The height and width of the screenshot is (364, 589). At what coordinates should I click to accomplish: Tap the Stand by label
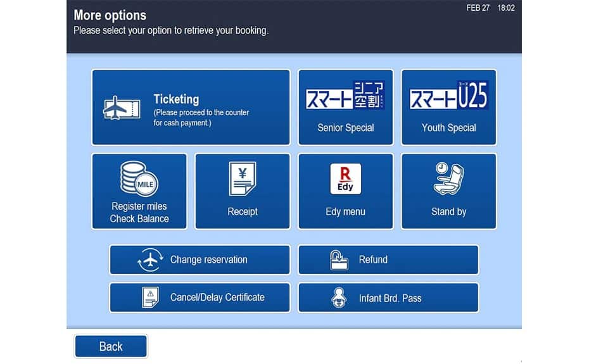point(448,212)
